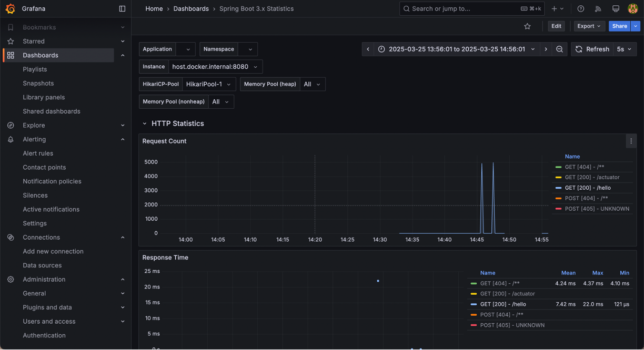Expand the Starred section chevron
Viewport: 644px width, 350px height.
(123, 41)
